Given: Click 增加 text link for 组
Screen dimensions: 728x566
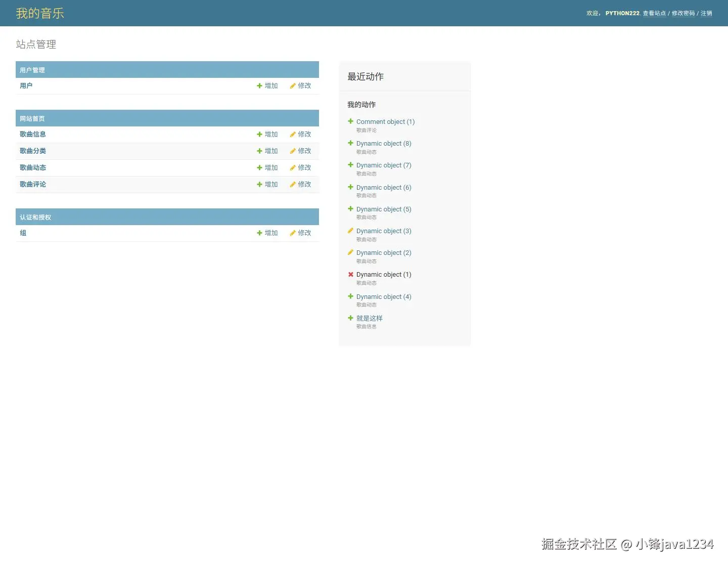Looking at the screenshot, I should tap(271, 233).
